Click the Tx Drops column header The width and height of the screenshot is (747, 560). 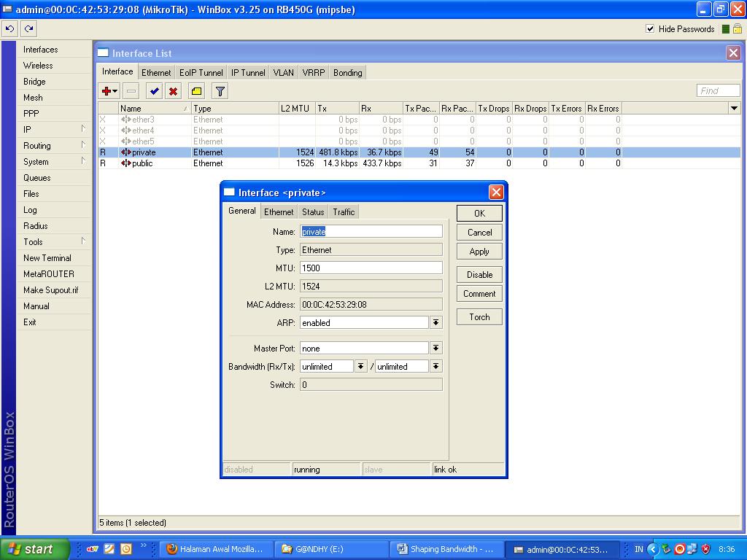[x=494, y=109]
